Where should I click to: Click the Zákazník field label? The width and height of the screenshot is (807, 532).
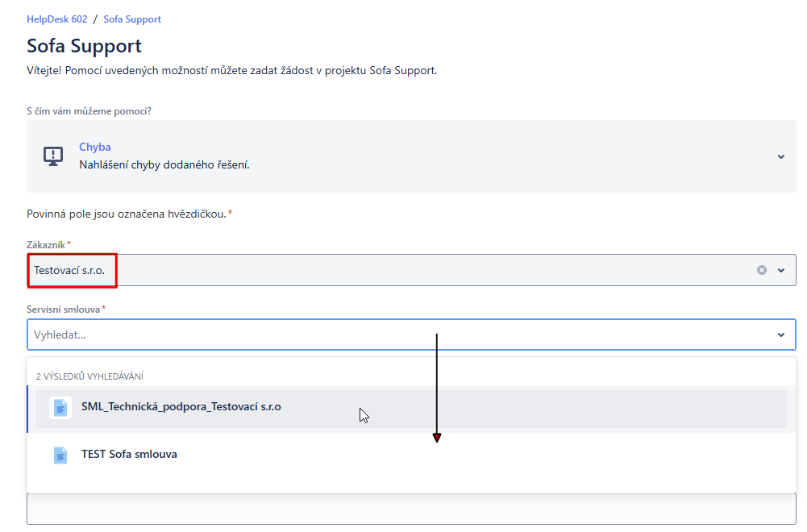[47, 244]
